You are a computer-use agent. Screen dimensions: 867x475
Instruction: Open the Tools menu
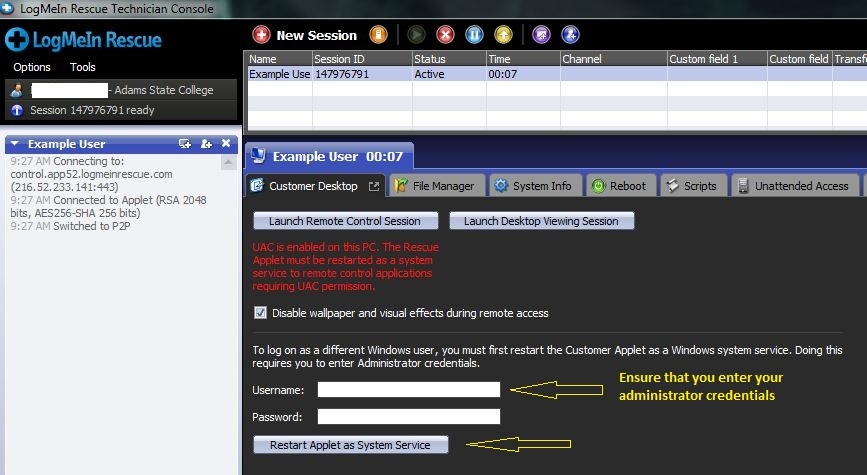82,67
